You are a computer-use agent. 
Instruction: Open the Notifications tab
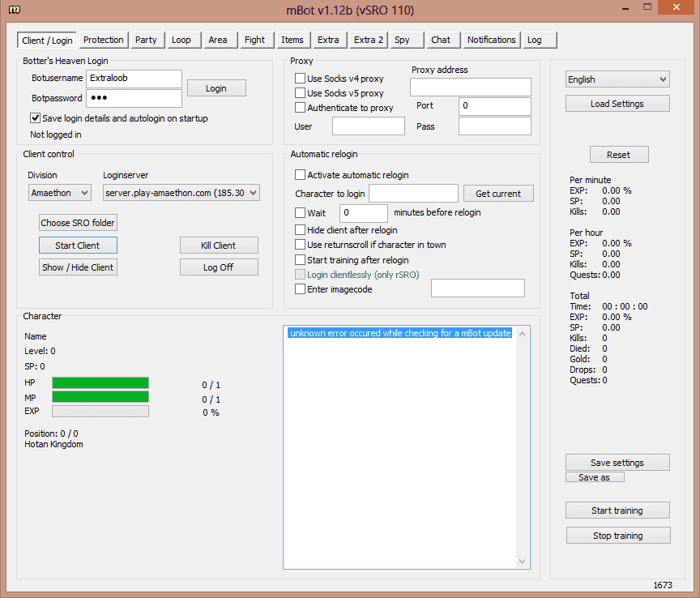[492, 40]
